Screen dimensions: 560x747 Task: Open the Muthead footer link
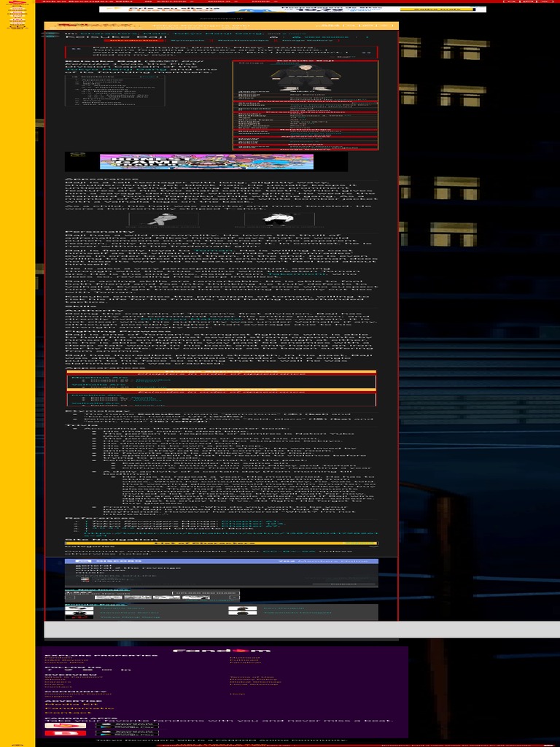[x=245, y=657]
